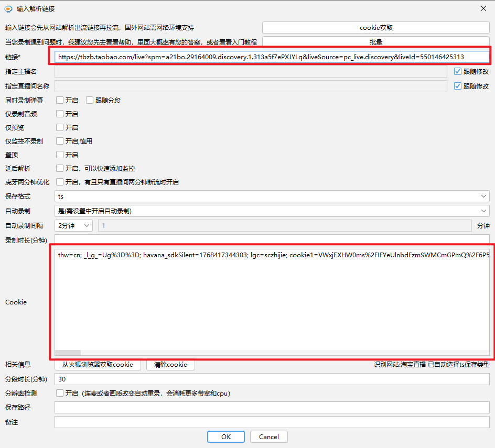Uncheck 跟随修改 beside 指定直播间名称
495x448 pixels.
458,86
